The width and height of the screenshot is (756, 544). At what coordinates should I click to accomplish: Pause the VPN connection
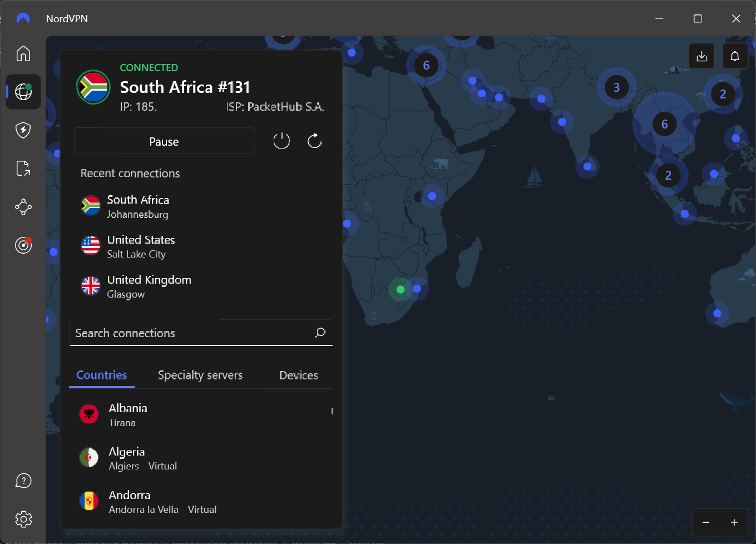(x=164, y=141)
